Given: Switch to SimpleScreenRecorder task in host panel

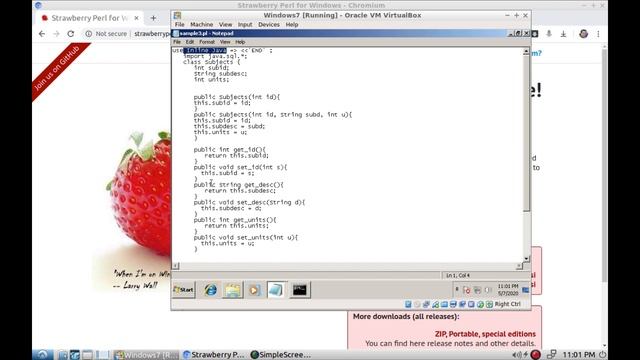Looking at the screenshot, I should click(x=280, y=355).
